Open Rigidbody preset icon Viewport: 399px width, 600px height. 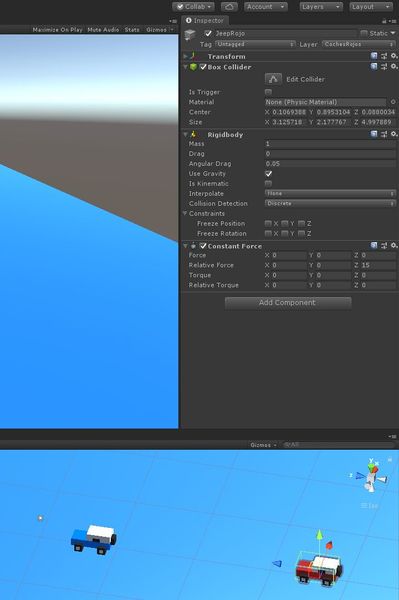click(384, 134)
